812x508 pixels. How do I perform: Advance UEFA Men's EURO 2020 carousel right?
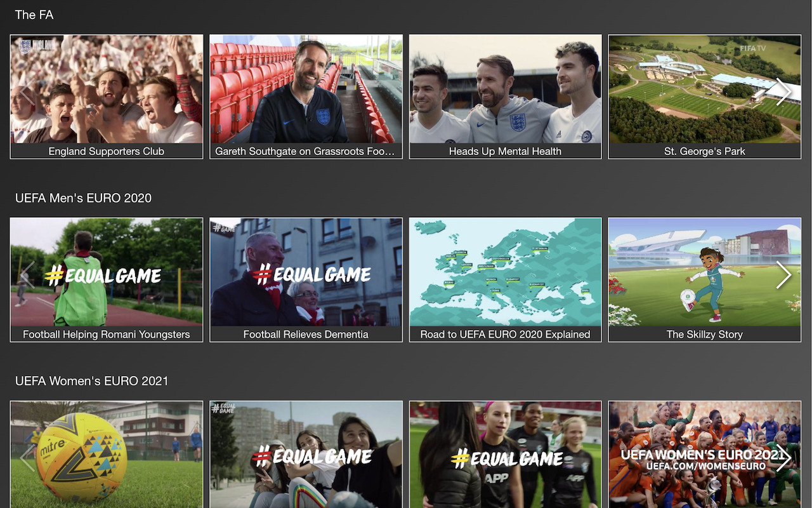tap(783, 276)
